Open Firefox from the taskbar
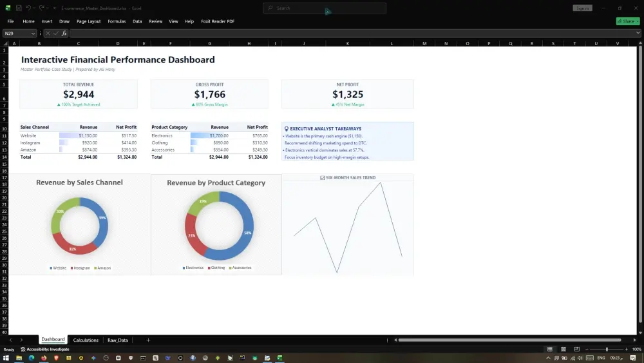This screenshot has height=363, width=644. 44,358
